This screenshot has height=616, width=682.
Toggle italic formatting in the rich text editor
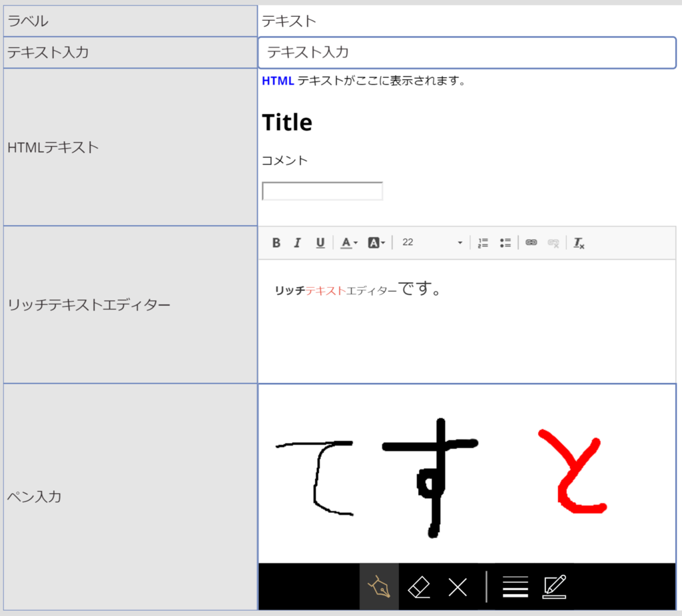pos(297,242)
